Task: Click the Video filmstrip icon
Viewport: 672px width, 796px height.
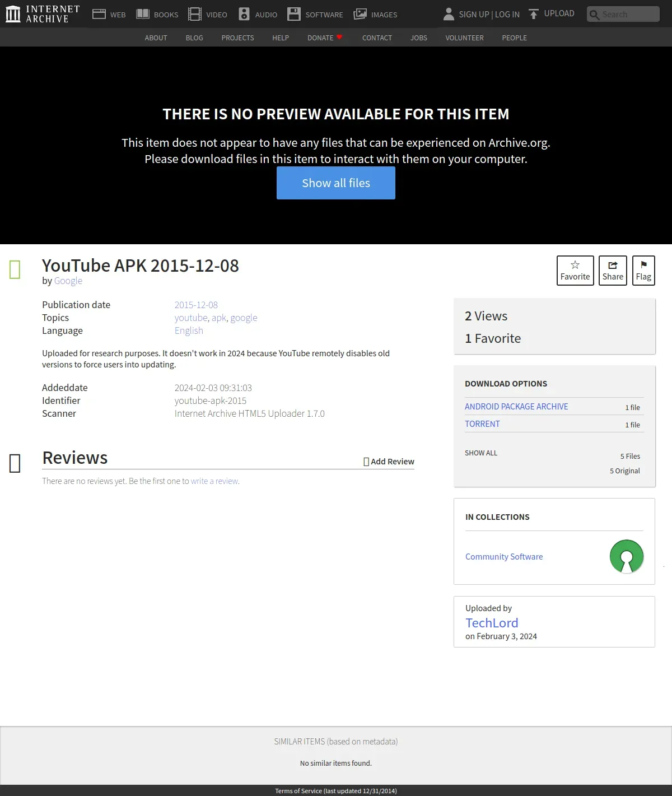Action: pos(195,14)
